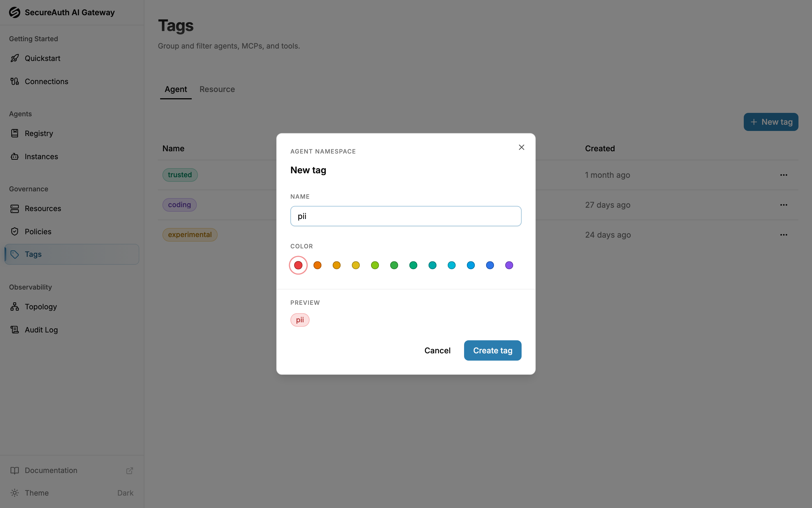Select the lime color swatch
Screen dimensions: 812x508
coord(375,265)
